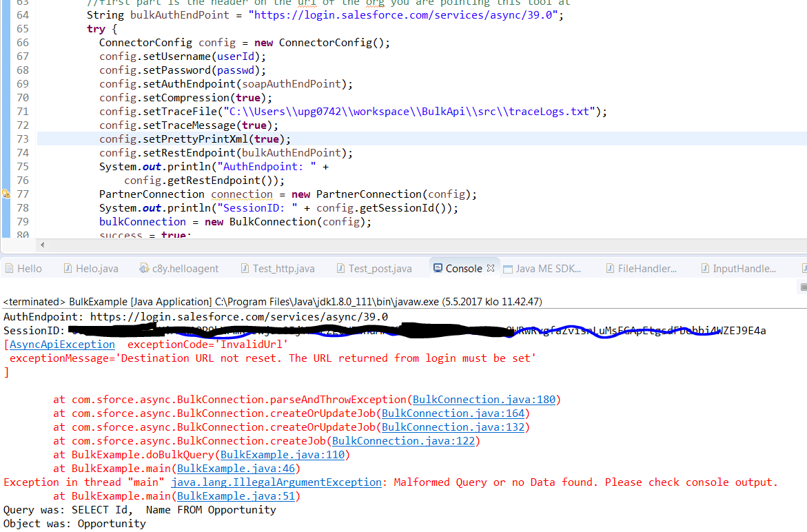Jump to BulkExample.java:110 link
Screen dimensions: 807x532
[283, 455]
